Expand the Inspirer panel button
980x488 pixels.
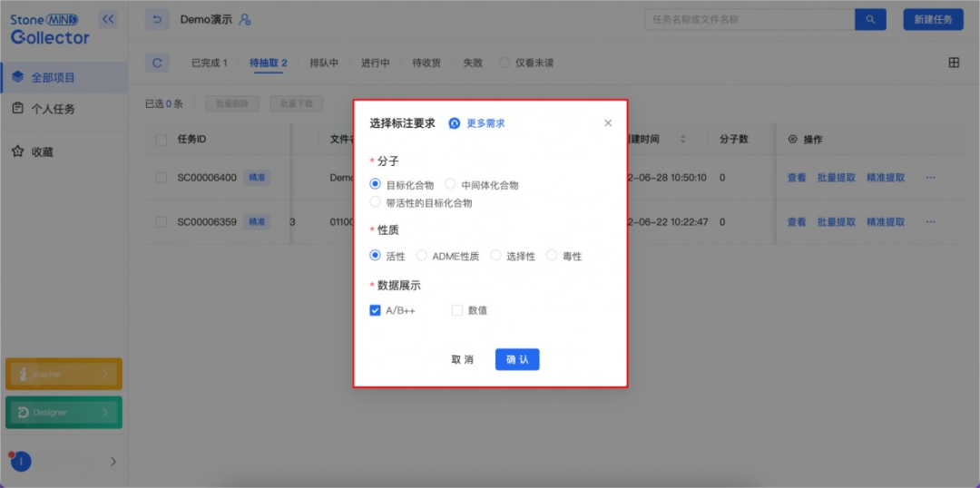(64, 374)
